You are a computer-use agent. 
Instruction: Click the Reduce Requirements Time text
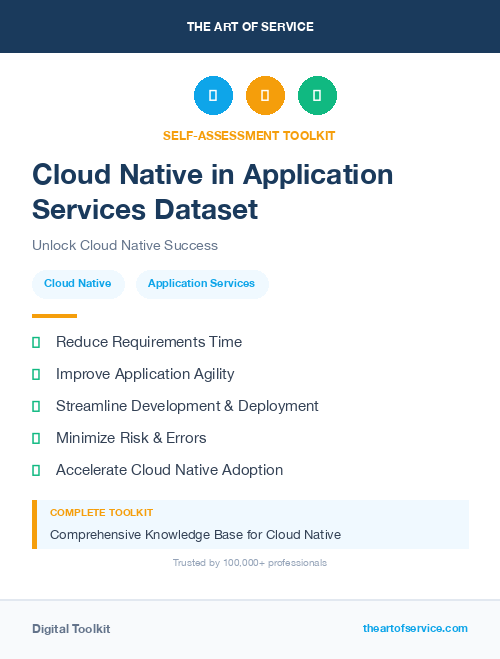[x=149, y=342]
